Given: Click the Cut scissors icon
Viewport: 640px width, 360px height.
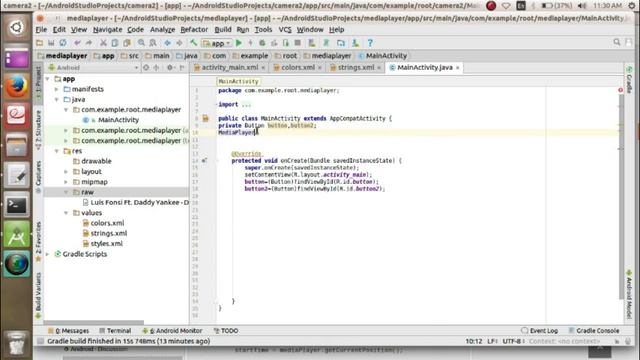Looking at the screenshot, I should point(103,43).
